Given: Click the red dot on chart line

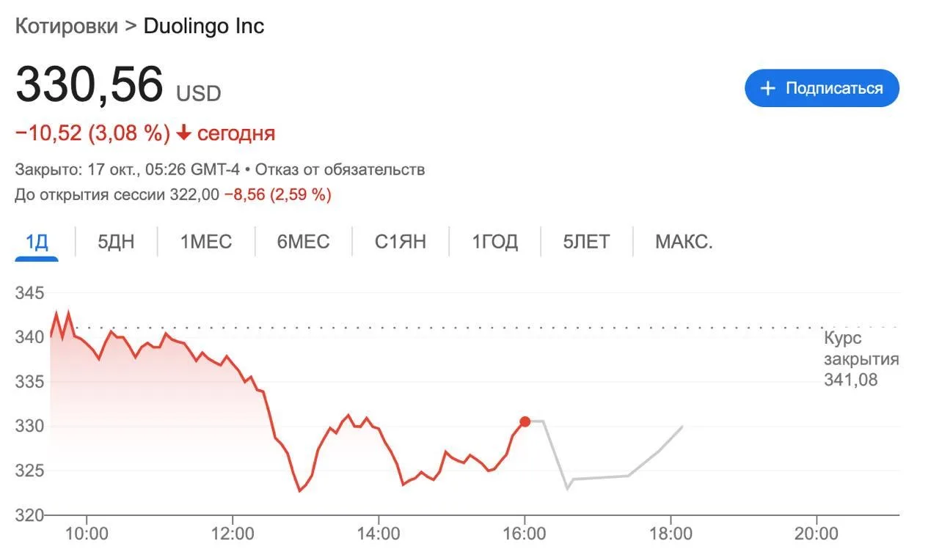Looking at the screenshot, I should 525,421.
